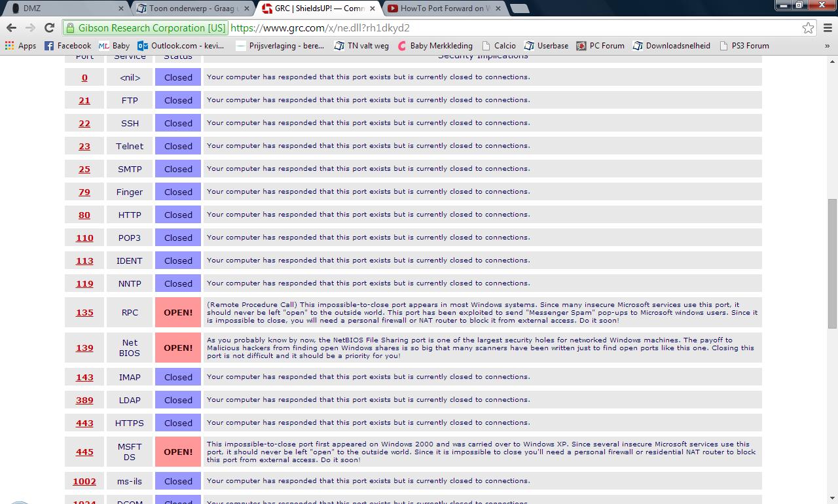Click port 445 link
838x504 pixels.
(84, 452)
